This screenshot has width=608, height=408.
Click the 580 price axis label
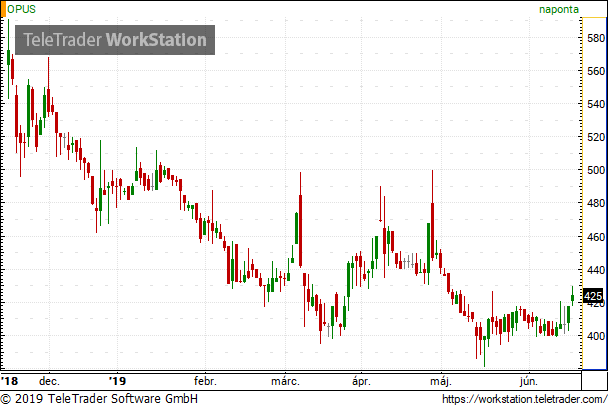pyautogui.click(x=596, y=38)
